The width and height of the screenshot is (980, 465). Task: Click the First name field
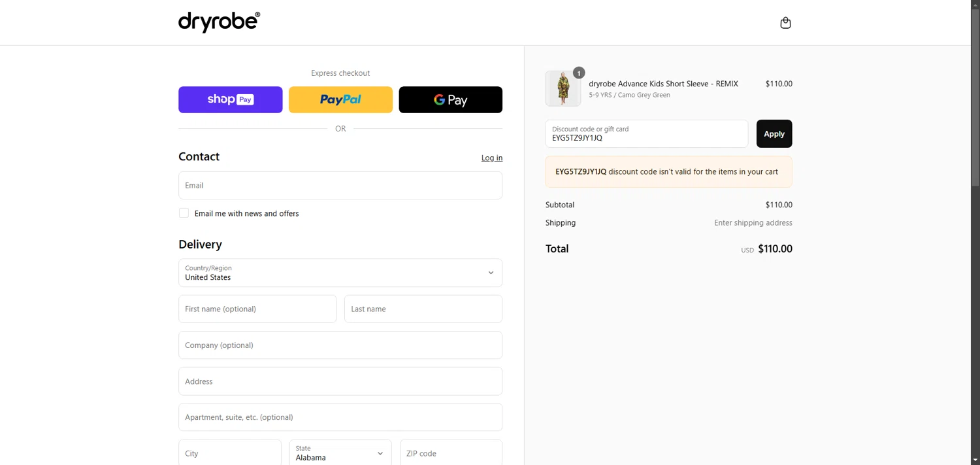click(x=257, y=309)
